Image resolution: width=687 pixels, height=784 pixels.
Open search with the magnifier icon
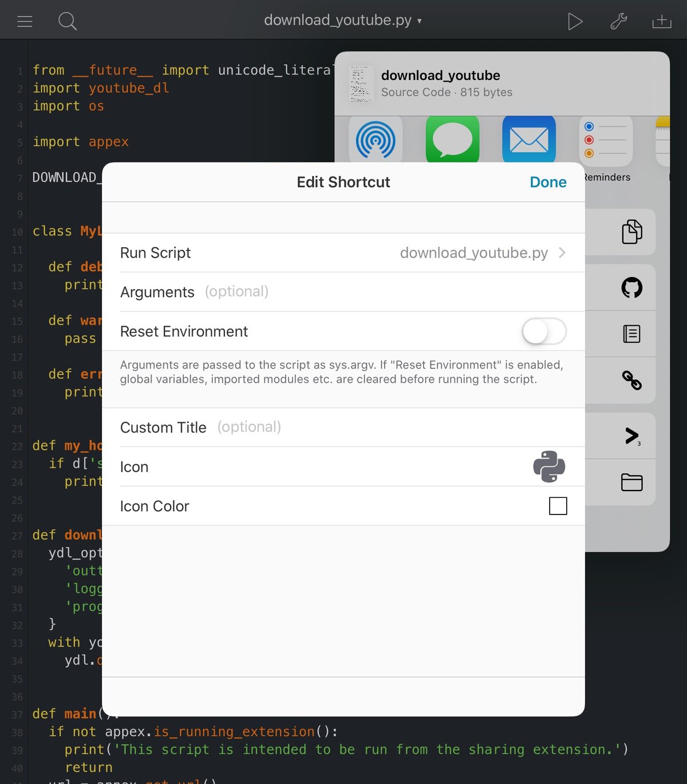(x=67, y=21)
